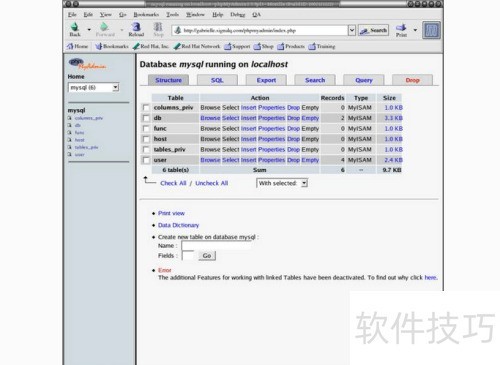Open the Forward button history arrow

(x=122, y=30)
